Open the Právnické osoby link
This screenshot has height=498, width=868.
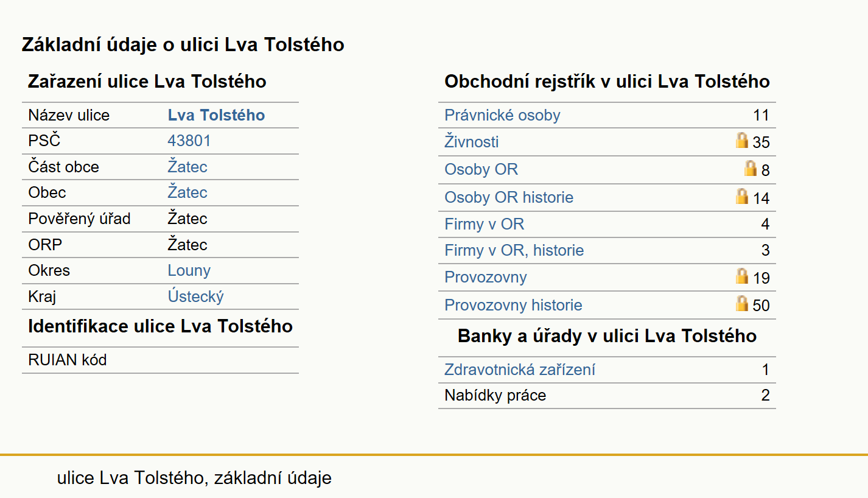(502, 115)
